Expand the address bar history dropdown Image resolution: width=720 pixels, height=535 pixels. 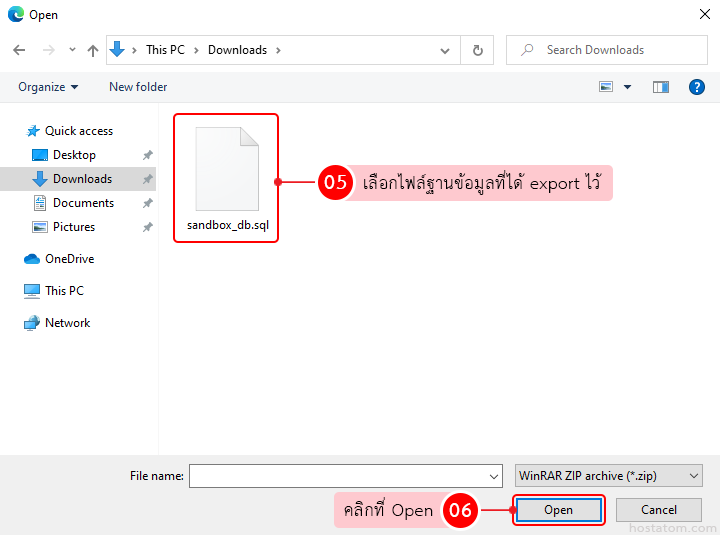(x=446, y=50)
